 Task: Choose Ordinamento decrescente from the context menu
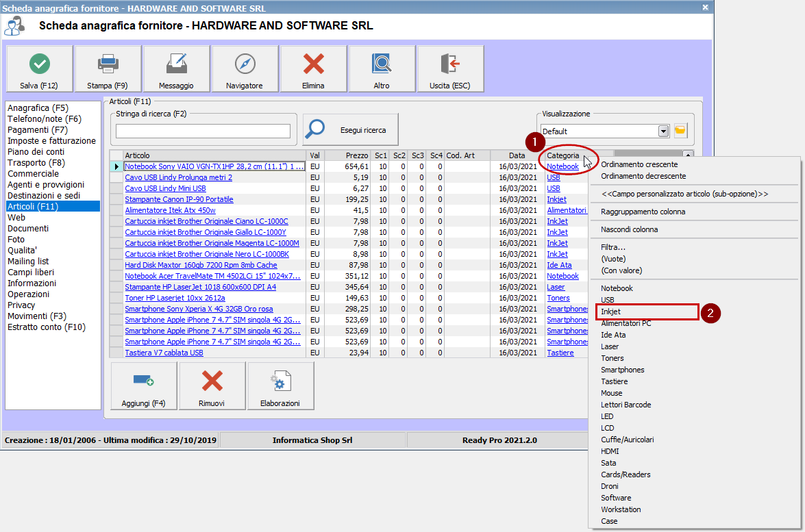coord(643,176)
